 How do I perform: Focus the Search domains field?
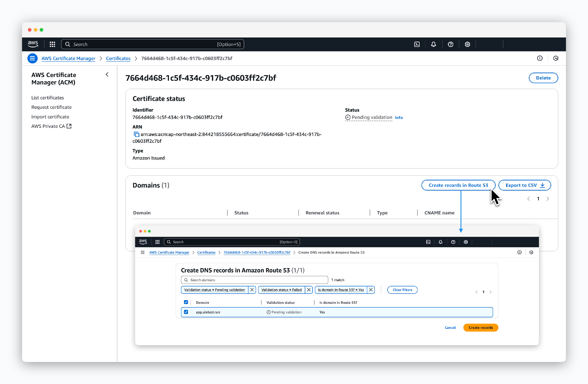click(254, 280)
